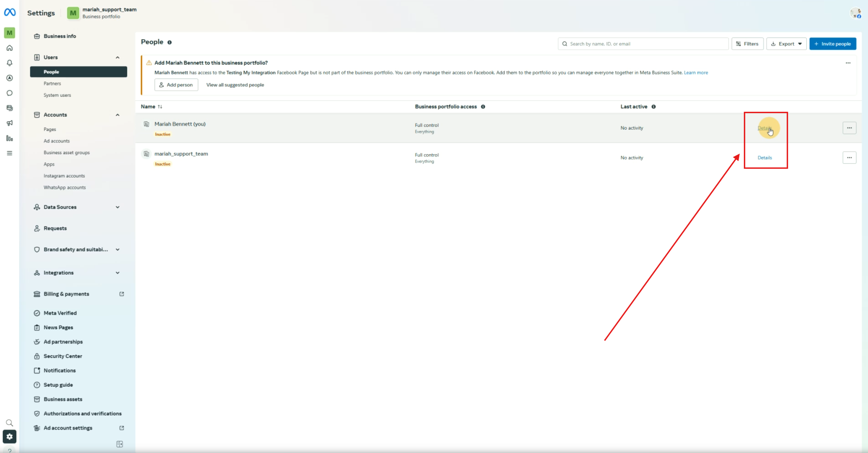Open Ad accounts under Accounts
Screen dimensions: 868x453
57,141
